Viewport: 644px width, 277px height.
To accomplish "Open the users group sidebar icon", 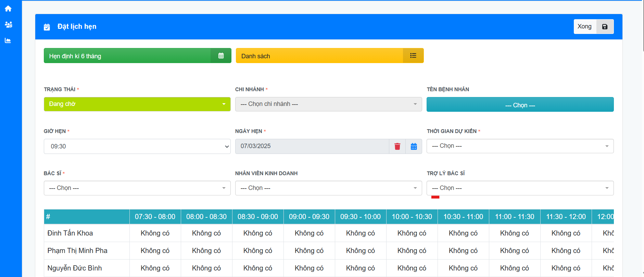I will coord(8,25).
